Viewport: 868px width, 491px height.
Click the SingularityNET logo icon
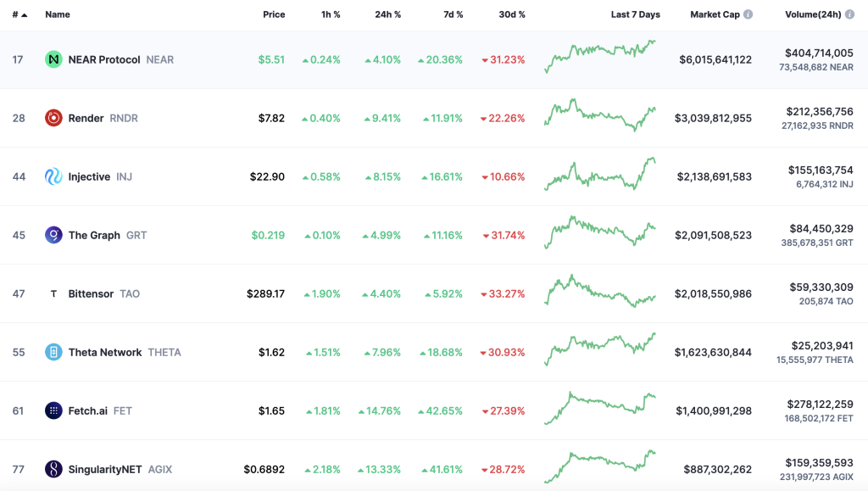point(53,470)
